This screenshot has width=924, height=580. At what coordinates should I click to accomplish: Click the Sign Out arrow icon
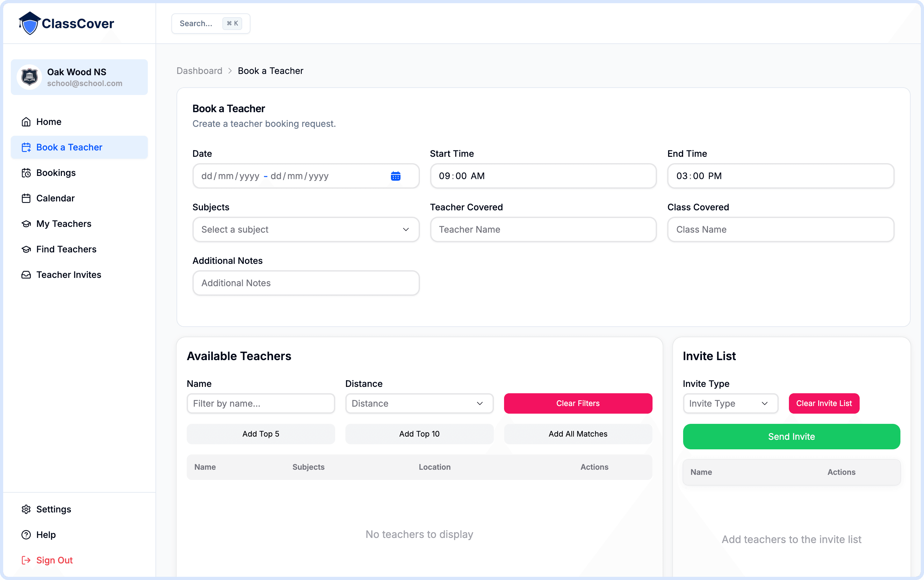point(26,561)
